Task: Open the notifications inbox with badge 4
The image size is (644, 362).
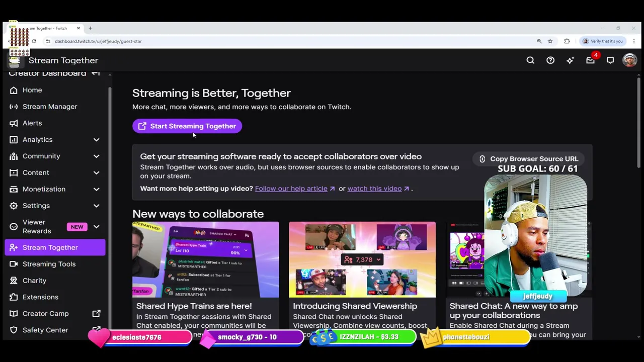Action: [x=591, y=60]
